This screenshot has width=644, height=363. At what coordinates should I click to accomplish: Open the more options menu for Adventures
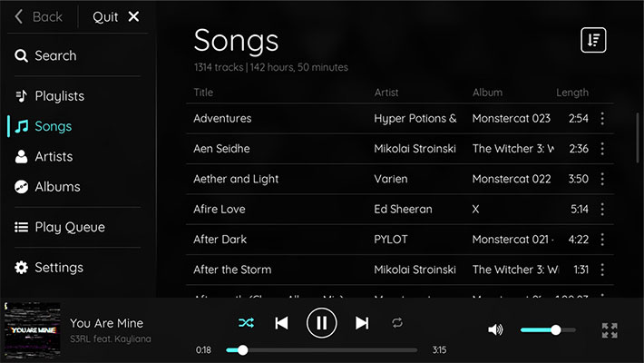[602, 118]
